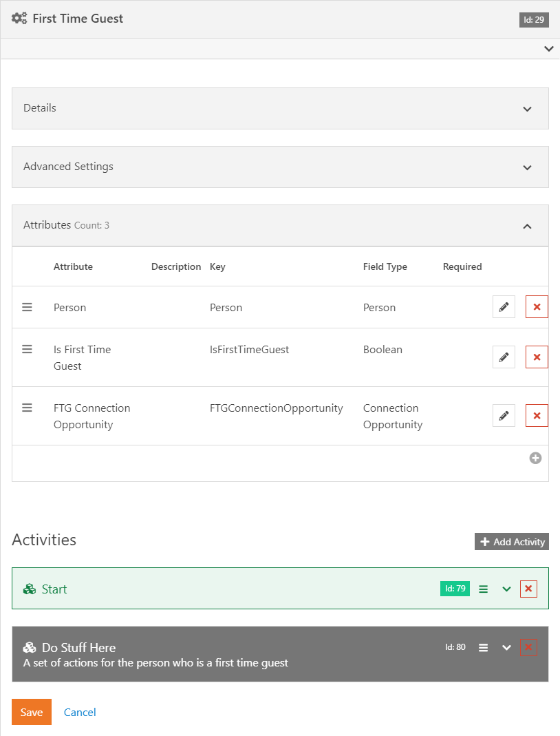Delete the FTG Connection Opportunity attribute
The image size is (560, 736).
(x=537, y=415)
